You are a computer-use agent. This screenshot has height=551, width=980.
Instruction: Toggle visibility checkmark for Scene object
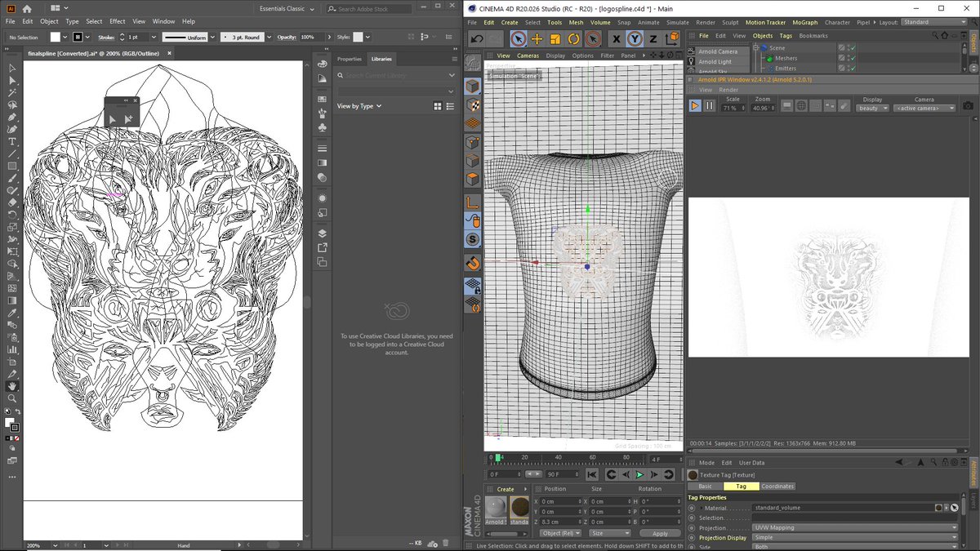(851, 48)
